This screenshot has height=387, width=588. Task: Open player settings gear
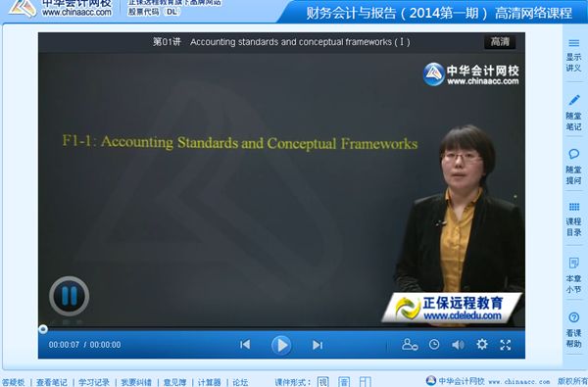point(482,344)
